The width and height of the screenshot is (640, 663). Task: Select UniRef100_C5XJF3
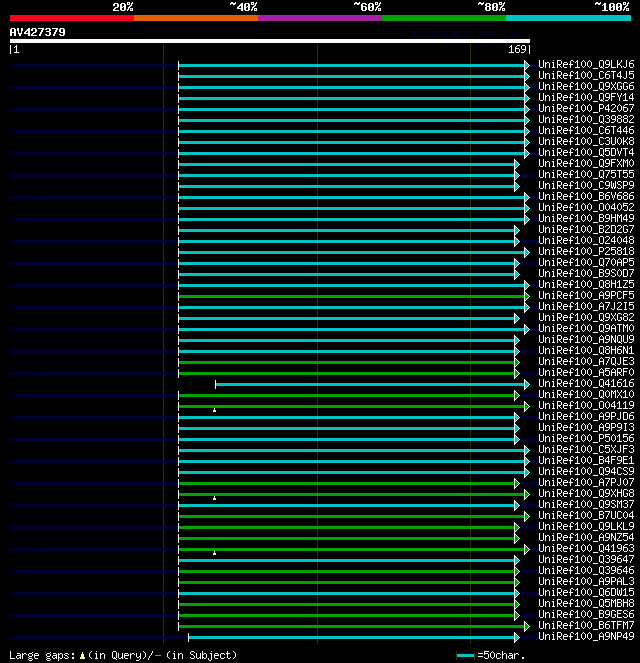(586, 449)
